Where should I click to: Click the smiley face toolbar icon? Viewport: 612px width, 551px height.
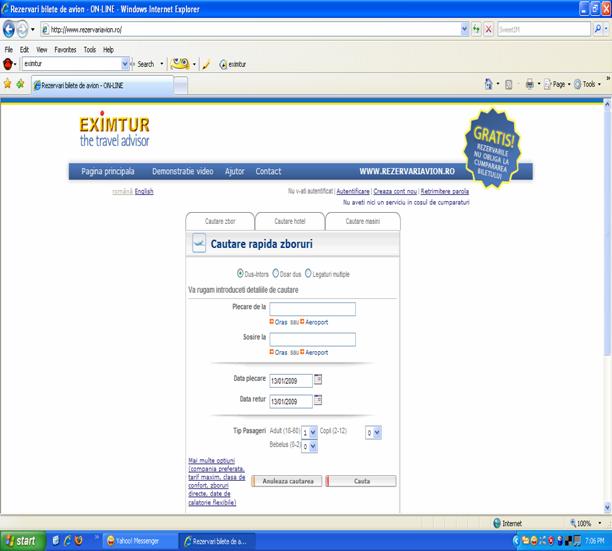pos(178,63)
